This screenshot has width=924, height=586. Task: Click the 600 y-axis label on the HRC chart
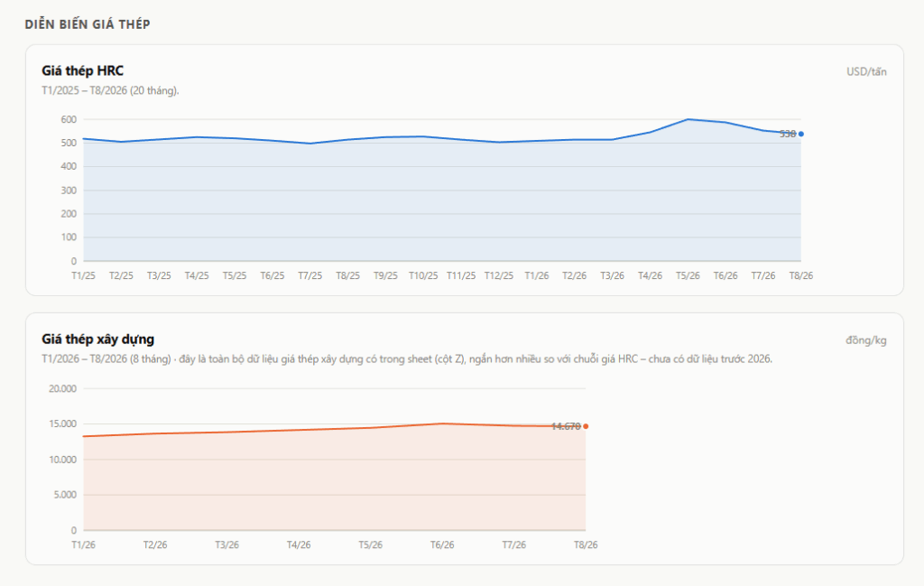pyautogui.click(x=69, y=120)
